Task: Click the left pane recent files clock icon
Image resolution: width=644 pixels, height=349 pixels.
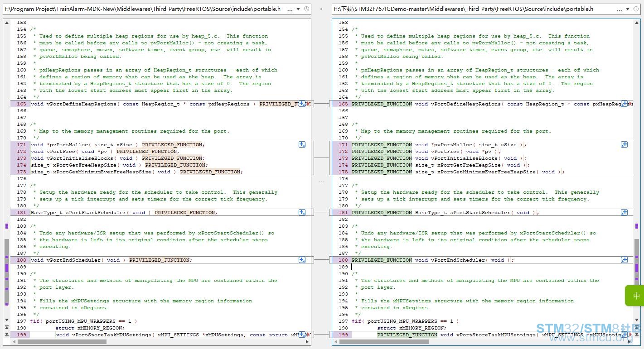Action: pyautogui.click(x=306, y=9)
